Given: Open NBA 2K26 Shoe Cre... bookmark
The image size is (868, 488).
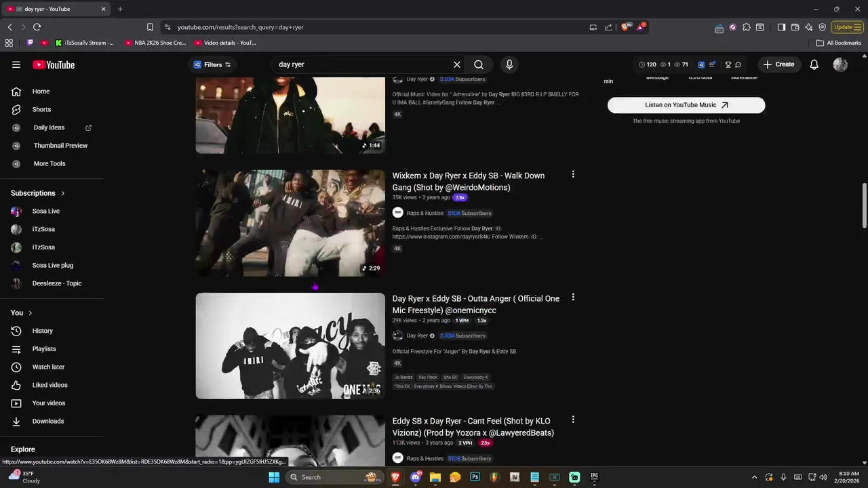Looking at the screenshot, I should pyautogui.click(x=155, y=43).
